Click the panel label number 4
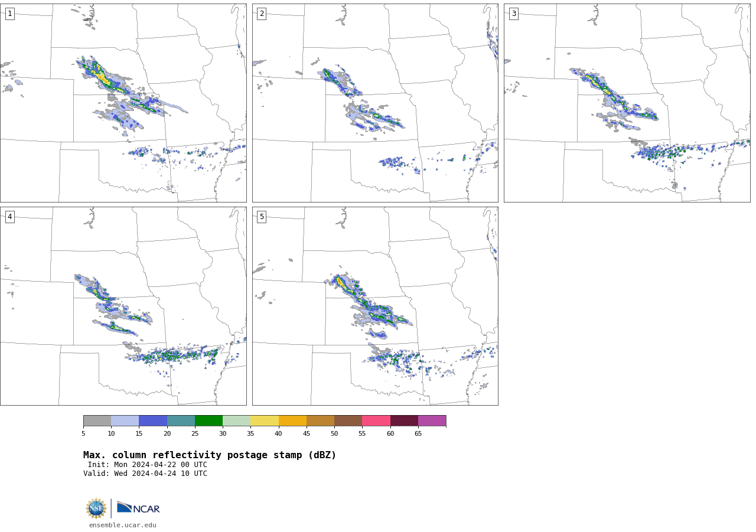The image size is (756, 532). coord(9,217)
